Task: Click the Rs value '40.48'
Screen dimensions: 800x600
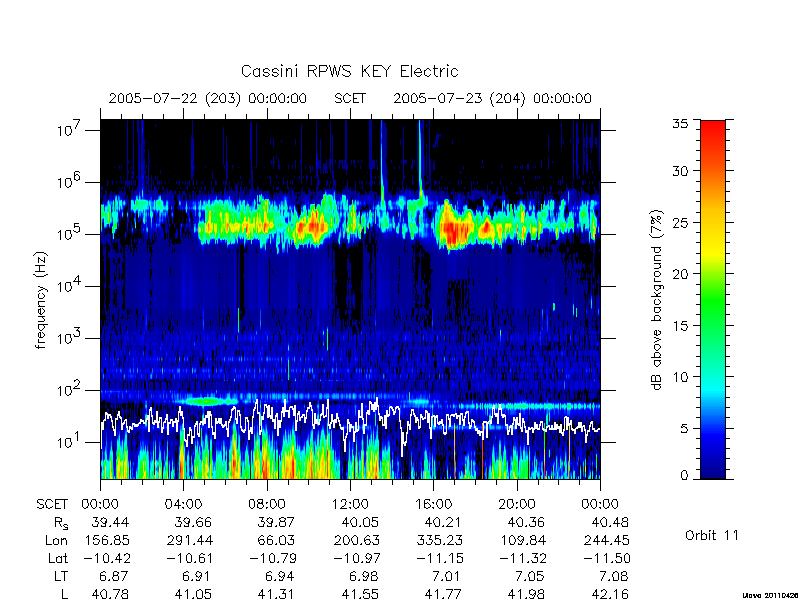Action: click(x=610, y=522)
